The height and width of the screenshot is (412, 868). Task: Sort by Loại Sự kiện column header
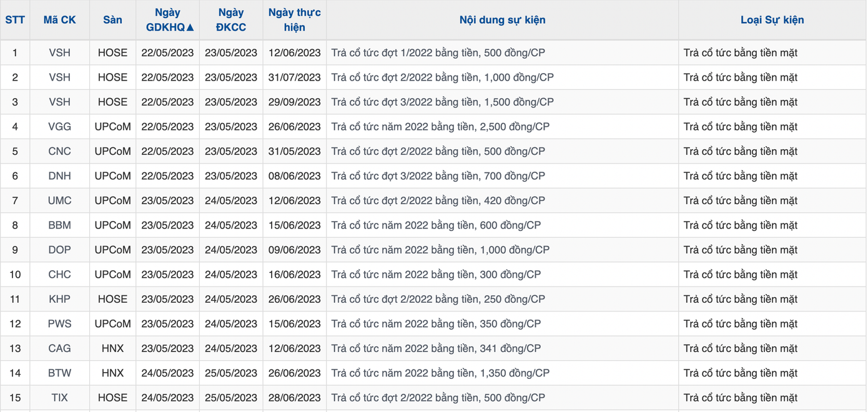[772, 20]
